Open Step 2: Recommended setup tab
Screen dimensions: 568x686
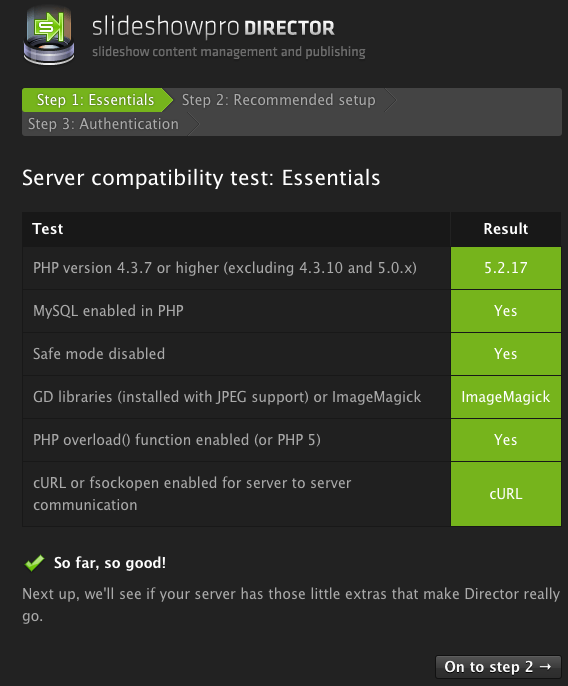click(x=279, y=100)
